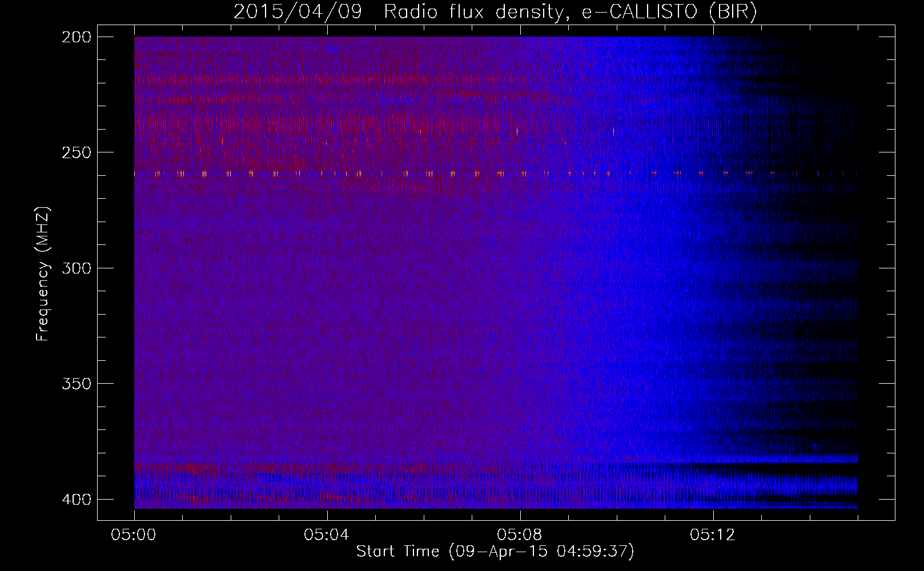924x571 pixels.
Task: Click the 05:00 time tick label
Action: tap(134, 534)
